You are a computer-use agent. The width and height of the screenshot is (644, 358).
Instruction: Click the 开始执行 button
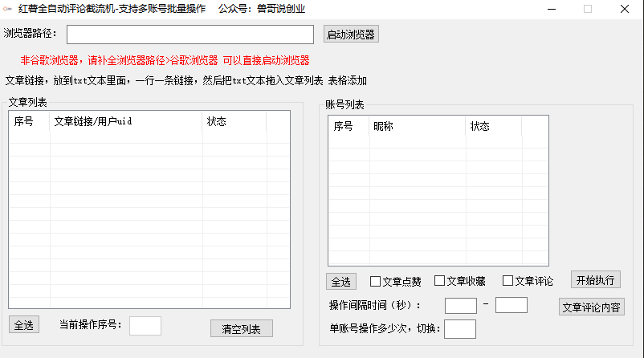coord(596,279)
